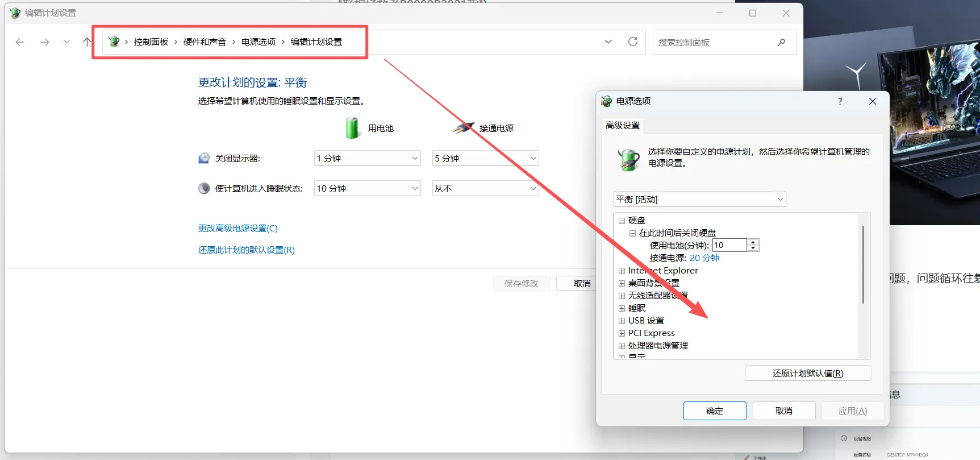Select the 高级设置 tab

pyautogui.click(x=622, y=126)
